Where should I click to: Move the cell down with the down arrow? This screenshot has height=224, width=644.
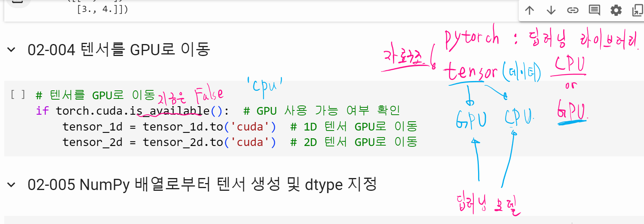551,10
